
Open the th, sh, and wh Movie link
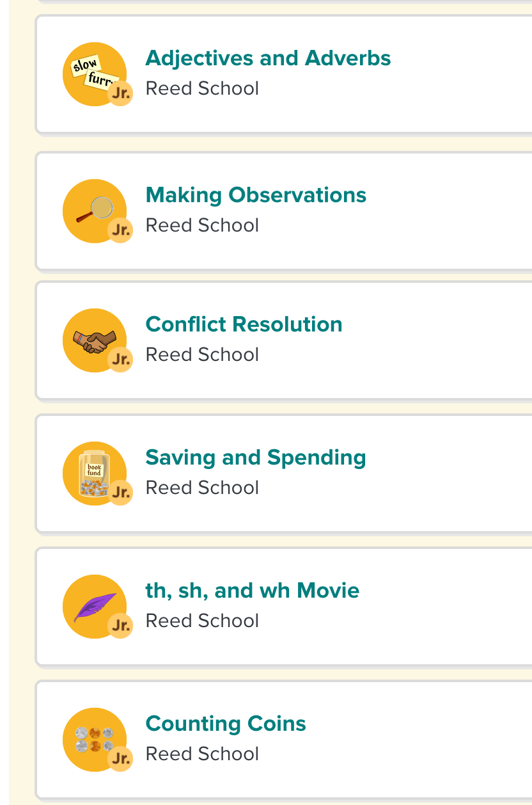pos(253,591)
